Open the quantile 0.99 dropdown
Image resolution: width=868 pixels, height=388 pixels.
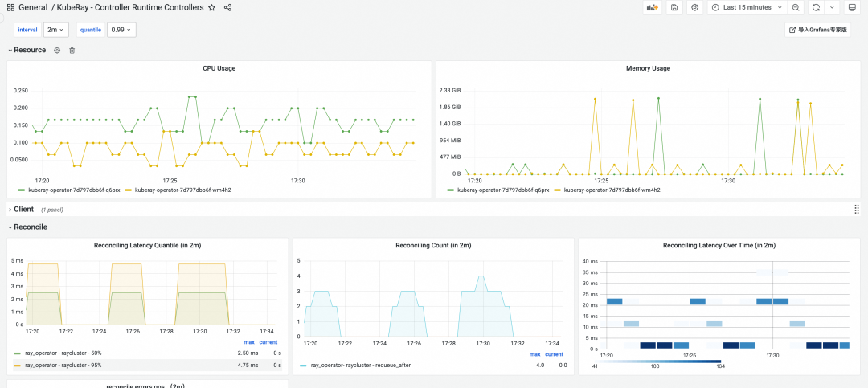121,30
